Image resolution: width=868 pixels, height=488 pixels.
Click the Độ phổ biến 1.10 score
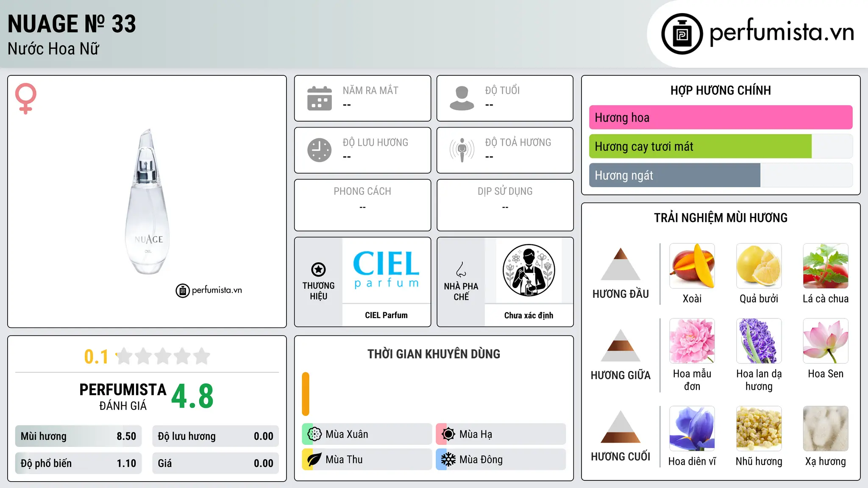[78, 463]
